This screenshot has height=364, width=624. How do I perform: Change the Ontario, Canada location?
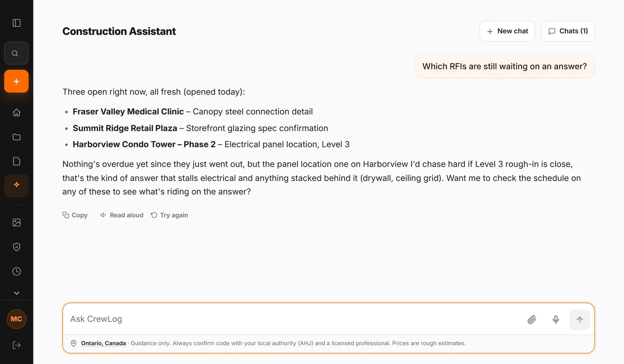[103, 344]
